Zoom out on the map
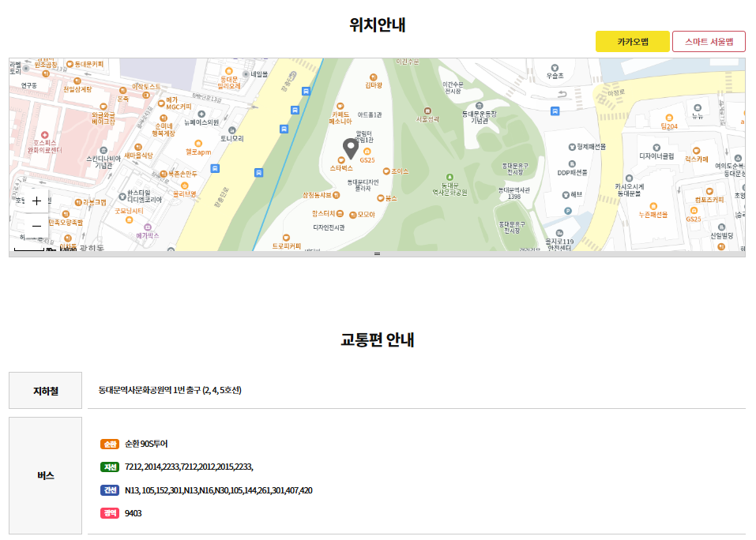The height and width of the screenshot is (540, 756). [x=36, y=227]
